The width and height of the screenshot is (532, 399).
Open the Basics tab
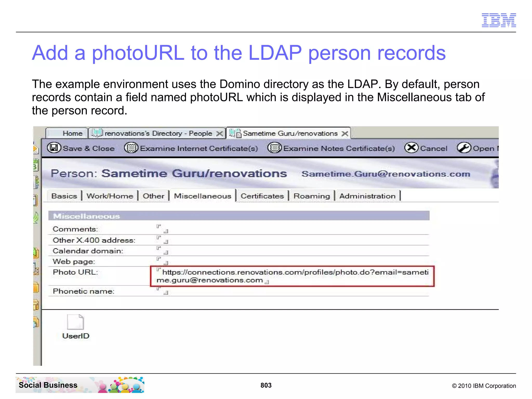[x=64, y=196]
